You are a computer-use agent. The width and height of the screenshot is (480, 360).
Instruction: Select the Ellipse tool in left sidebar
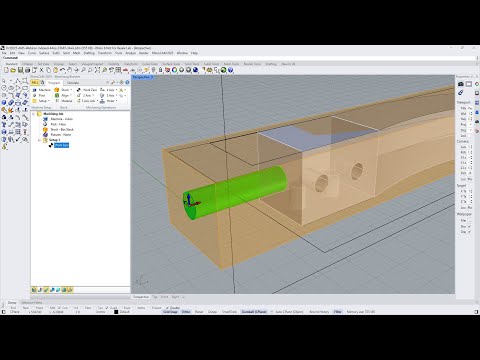tap(11, 88)
